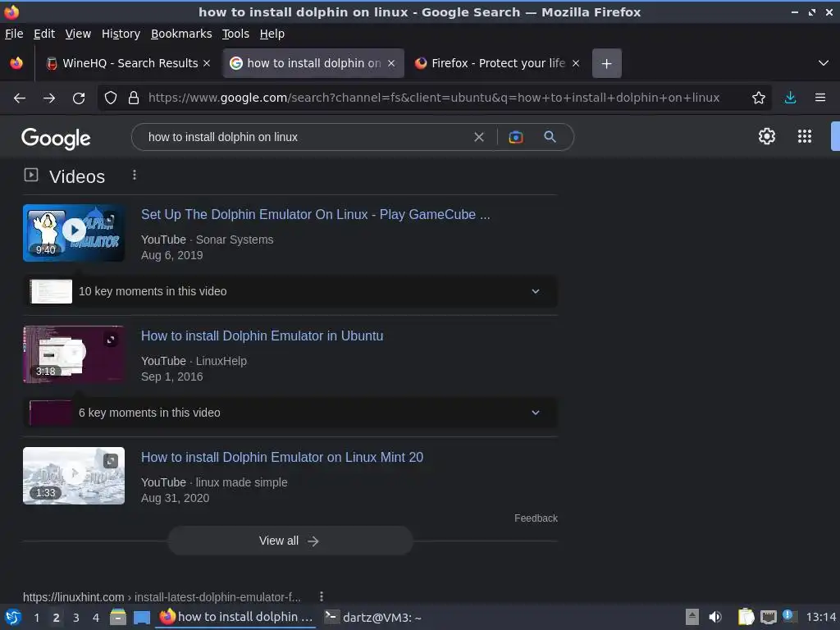Open the file manager from the panel
Screen dimensions: 840x630
click(118, 617)
